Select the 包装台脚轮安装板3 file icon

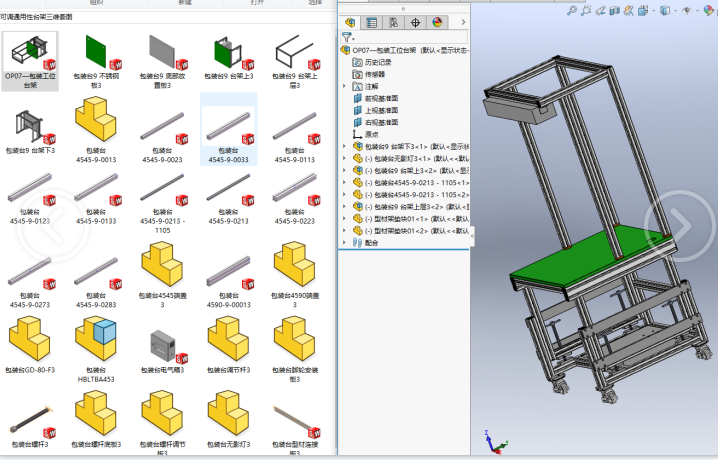294,339
